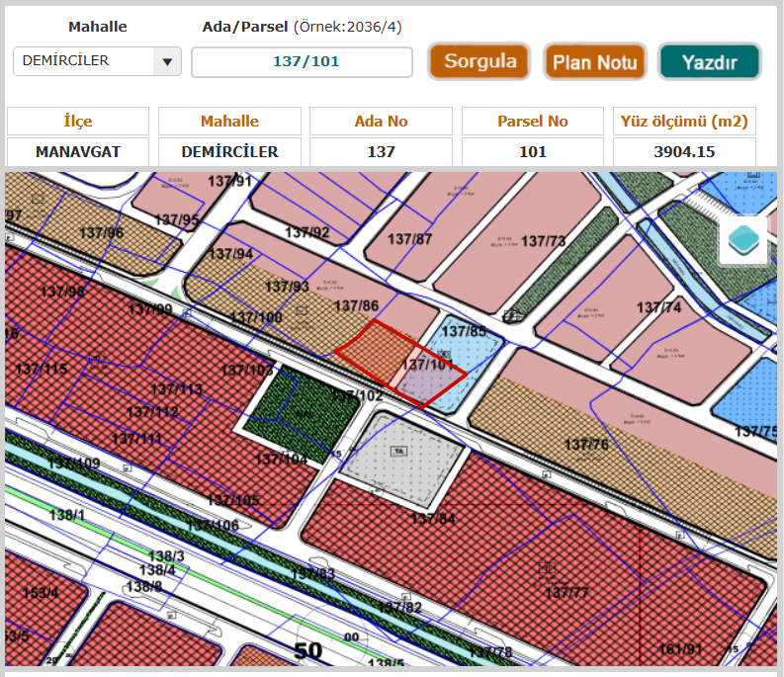Click the area value 3904.15
The image size is (784, 677).
pos(684,151)
